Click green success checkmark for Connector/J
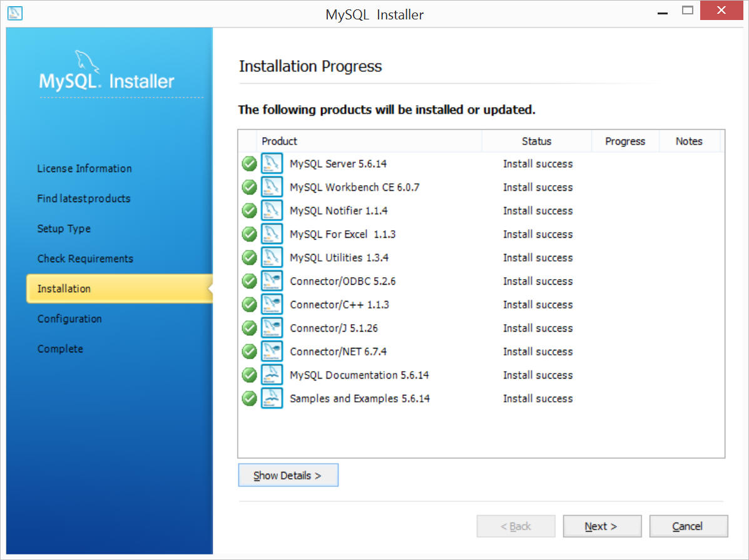The height and width of the screenshot is (560, 749). (x=249, y=328)
